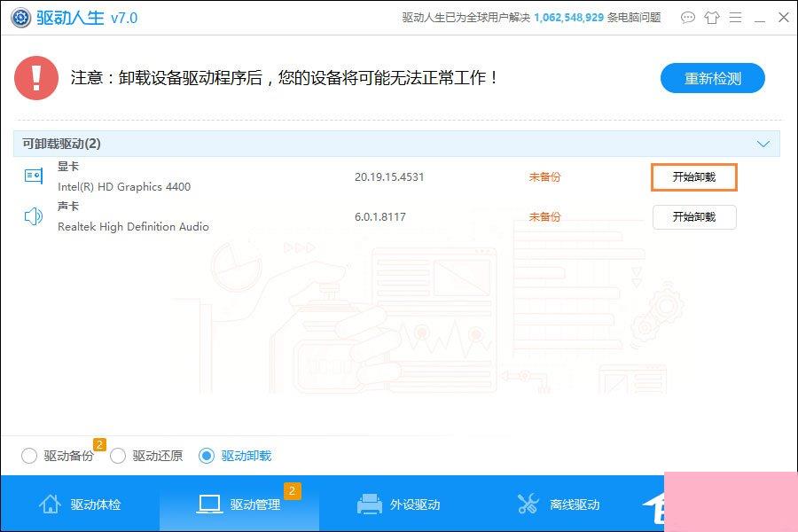Start uninstalling the 显卡 driver
The image size is (798, 532).
[x=694, y=177]
